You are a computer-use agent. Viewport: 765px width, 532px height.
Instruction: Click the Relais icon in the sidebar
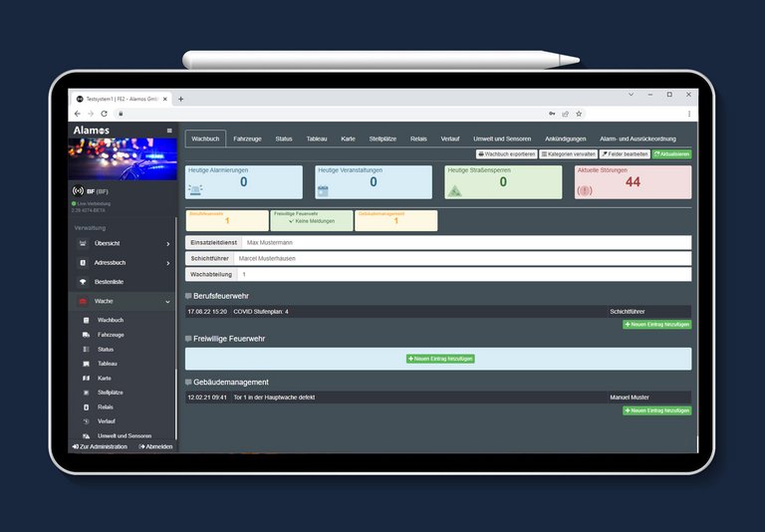pyautogui.click(x=86, y=407)
